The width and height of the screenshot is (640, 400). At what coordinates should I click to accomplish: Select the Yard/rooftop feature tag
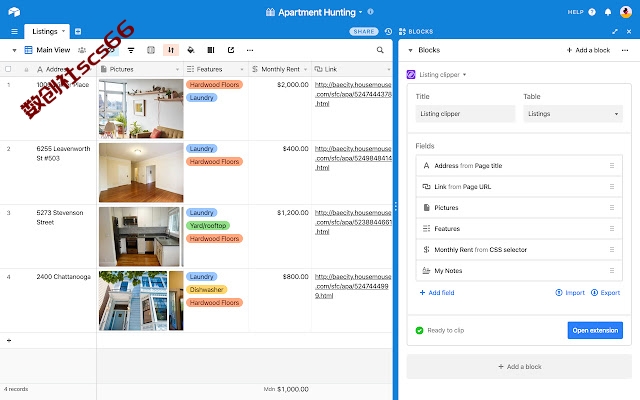(208, 225)
